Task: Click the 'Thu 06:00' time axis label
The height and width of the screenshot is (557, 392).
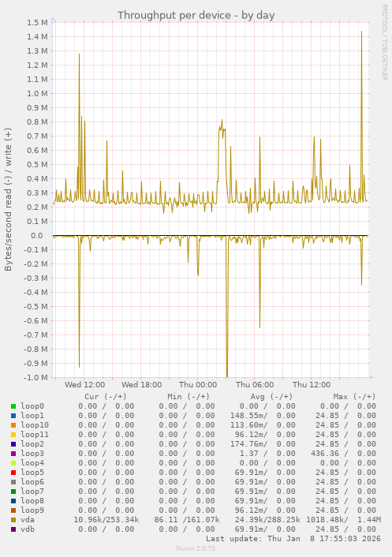Action: pos(255,385)
